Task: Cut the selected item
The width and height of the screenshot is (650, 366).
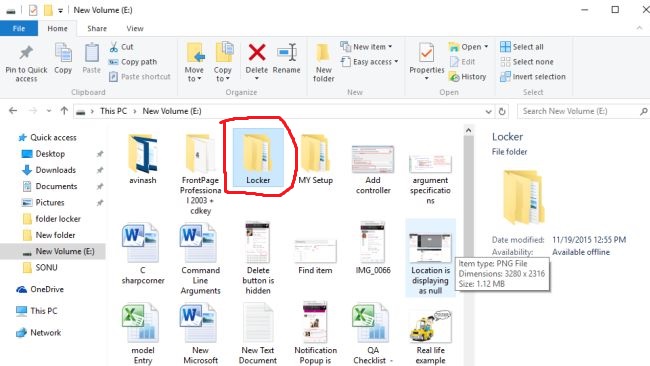Action: [x=121, y=47]
